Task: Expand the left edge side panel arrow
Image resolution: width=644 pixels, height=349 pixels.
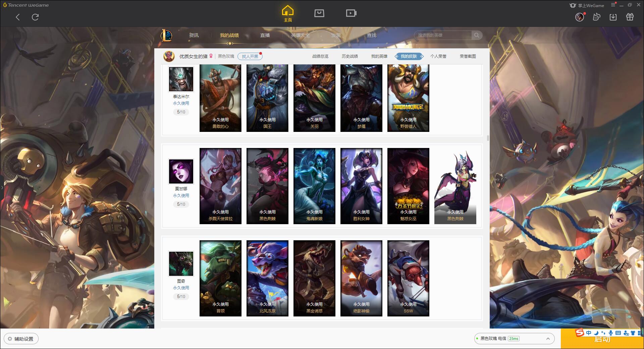Action: click(2, 187)
